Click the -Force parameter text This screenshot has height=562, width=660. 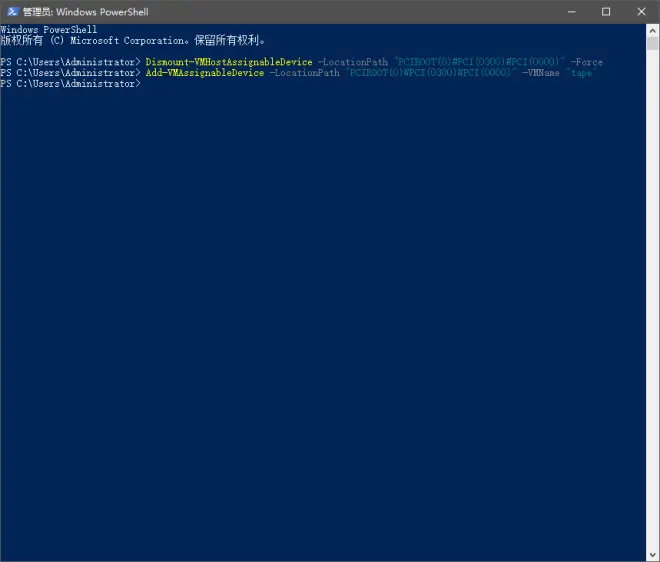pos(587,62)
